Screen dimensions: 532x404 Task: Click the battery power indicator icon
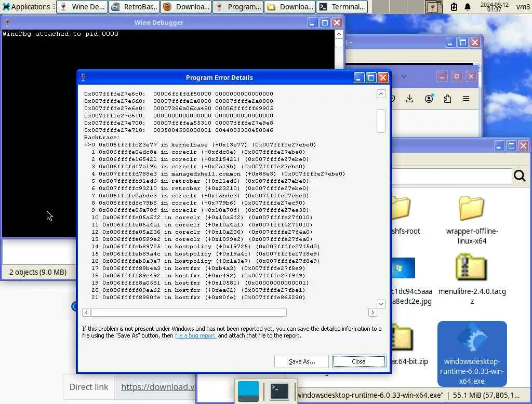454,7
